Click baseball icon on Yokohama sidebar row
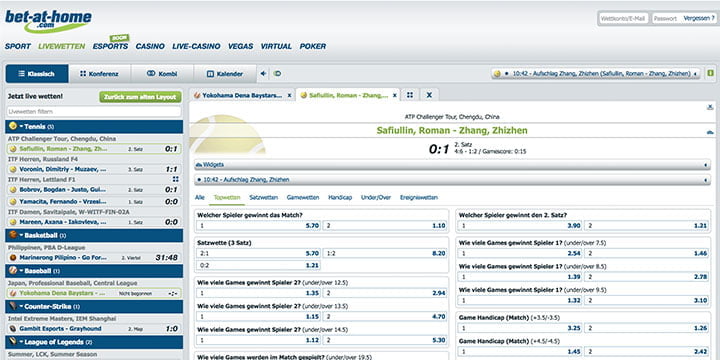 point(13,293)
